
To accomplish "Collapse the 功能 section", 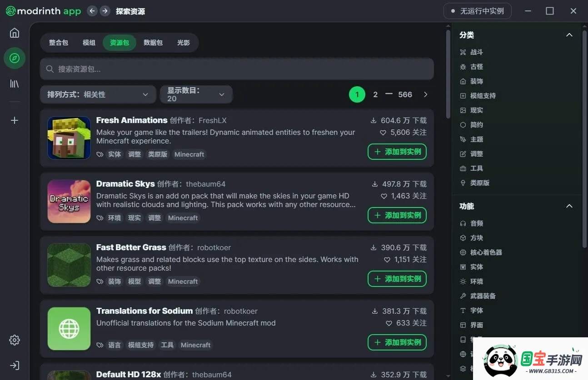I will pos(569,206).
